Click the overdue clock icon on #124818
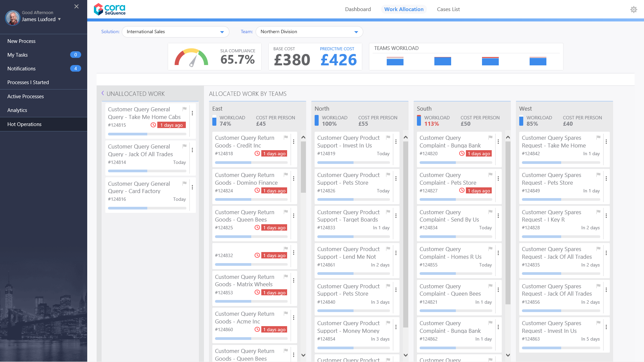This screenshot has width=644, height=362. [x=257, y=154]
